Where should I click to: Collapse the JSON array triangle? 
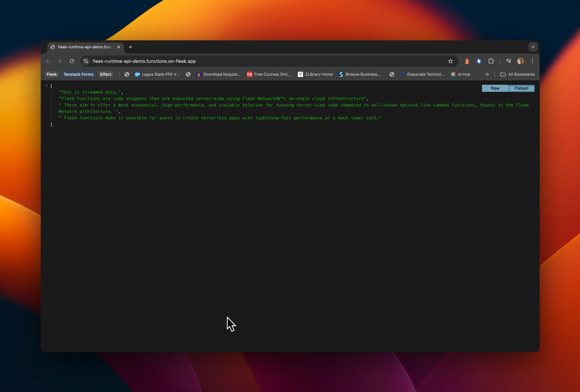point(46,86)
